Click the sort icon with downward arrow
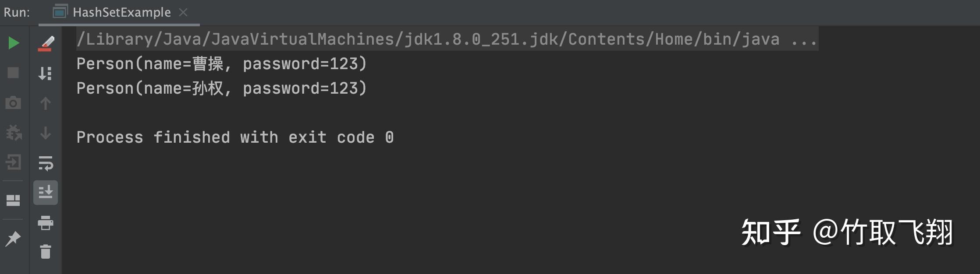The width and height of the screenshot is (980, 274). tap(46, 73)
